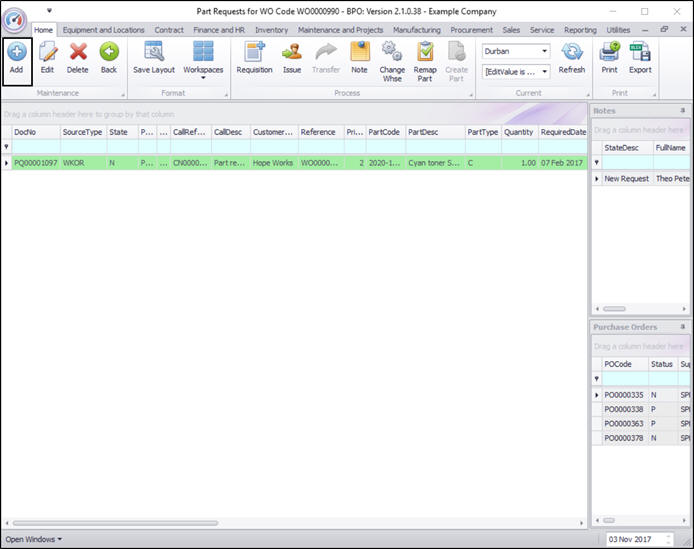Open the Sales tab
694x549 pixels.
[511, 30]
